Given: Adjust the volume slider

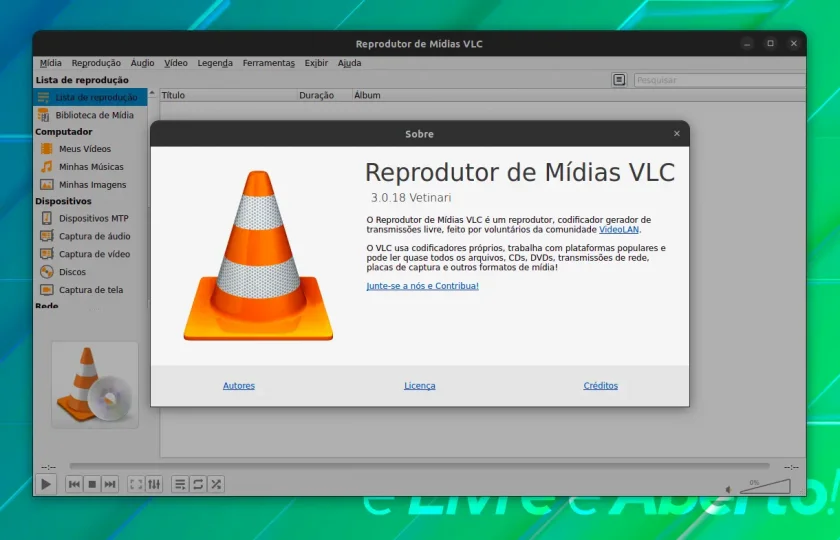Looking at the screenshot, I should pyautogui.click(x=765, y=486).
